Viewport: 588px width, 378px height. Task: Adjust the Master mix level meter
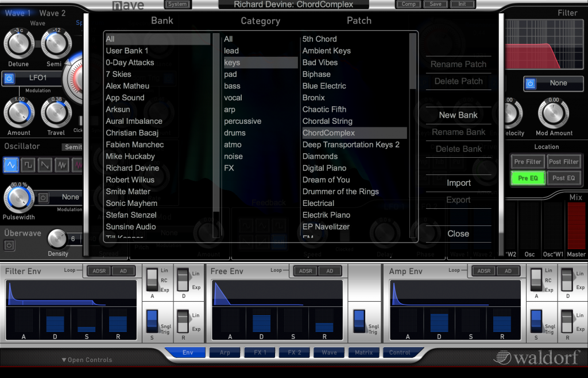coord(577,226)
